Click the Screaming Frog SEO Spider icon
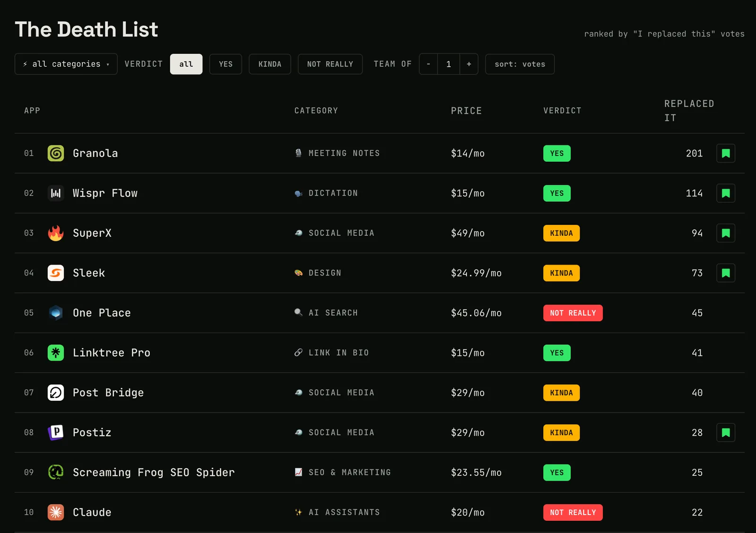 (56, 472)
